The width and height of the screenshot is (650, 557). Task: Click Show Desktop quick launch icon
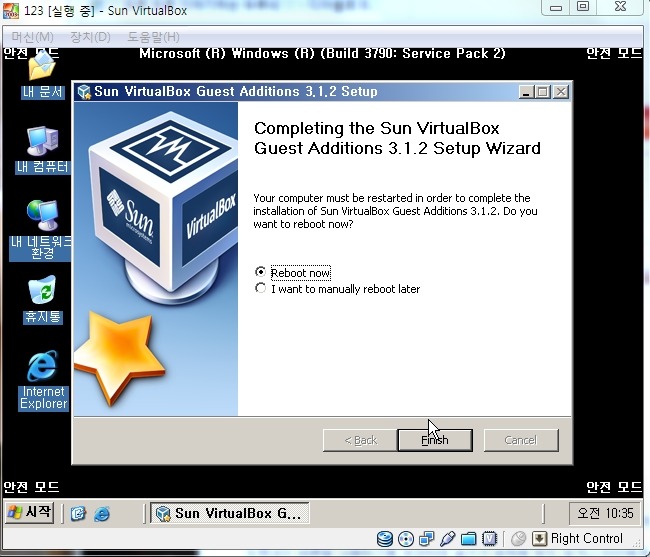pyautogui.click(x=78, y=513)
